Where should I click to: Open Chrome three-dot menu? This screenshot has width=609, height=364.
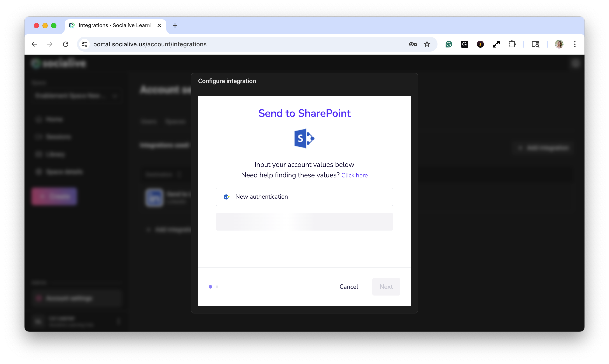tap(575, 44)
